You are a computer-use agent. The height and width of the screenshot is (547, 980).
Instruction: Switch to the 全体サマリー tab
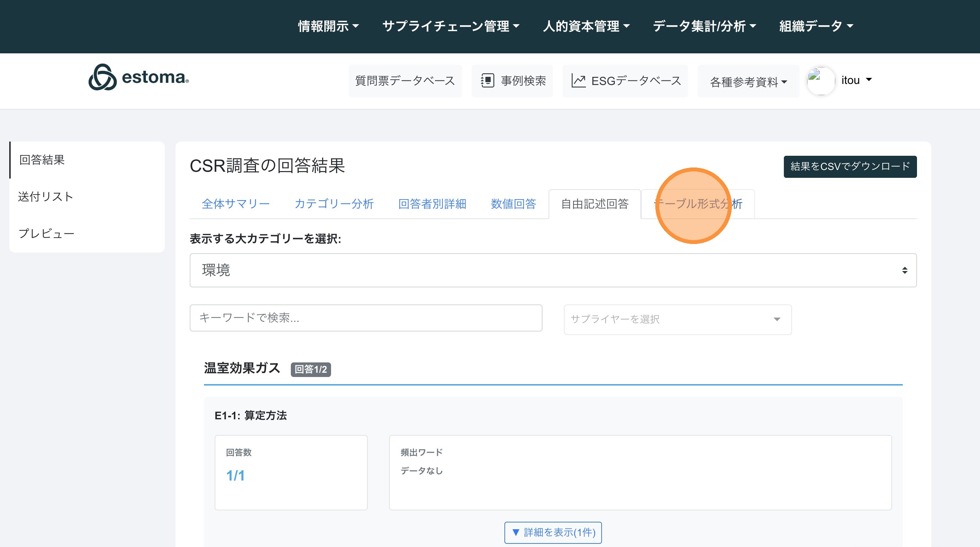[236, 204]
